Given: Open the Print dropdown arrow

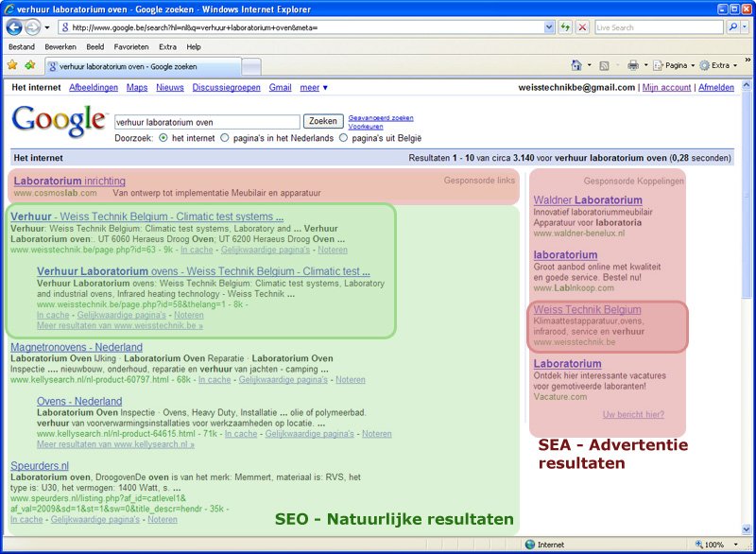Looking at the screenshot, I should (646, 65).
